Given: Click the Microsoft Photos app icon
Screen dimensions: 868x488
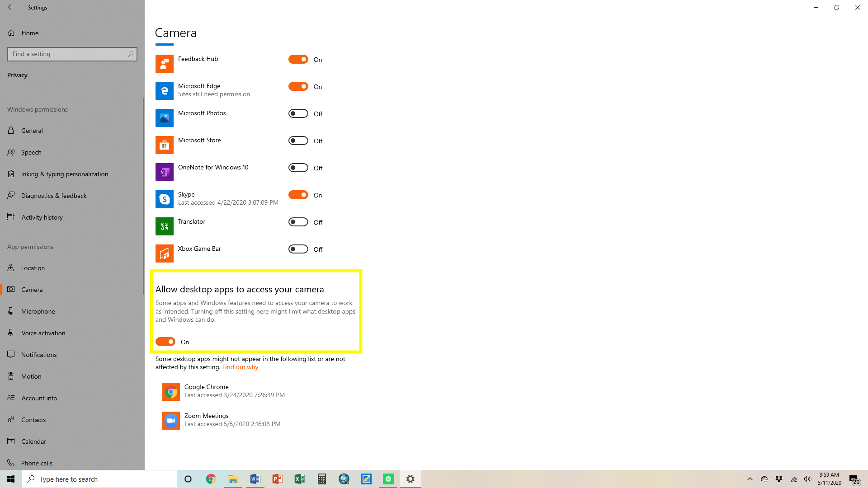Looking at the screenshot, I should click(165, 118).
